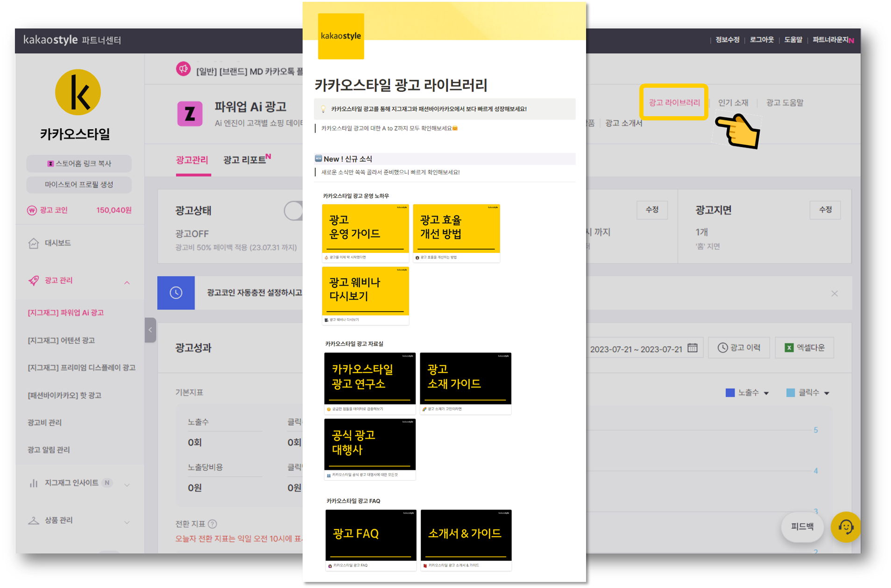Viewport: 891px width, 588px height.
Task: Click the 상품 관리 hanger icon
Action: [x=34, y=520]
